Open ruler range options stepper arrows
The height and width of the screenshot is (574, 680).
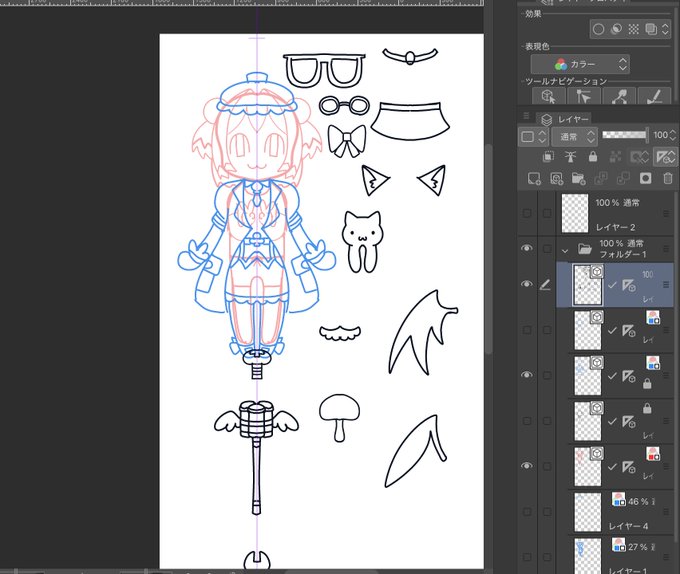(672, 157)
